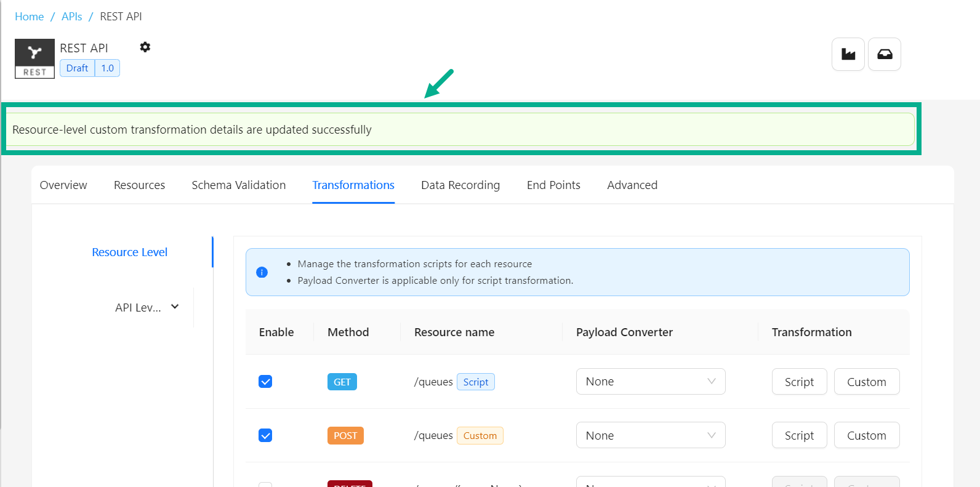This screenshot has width=980, height=487.
Task: Switch to the Schema Validation tab
Action: pos(238,185)
